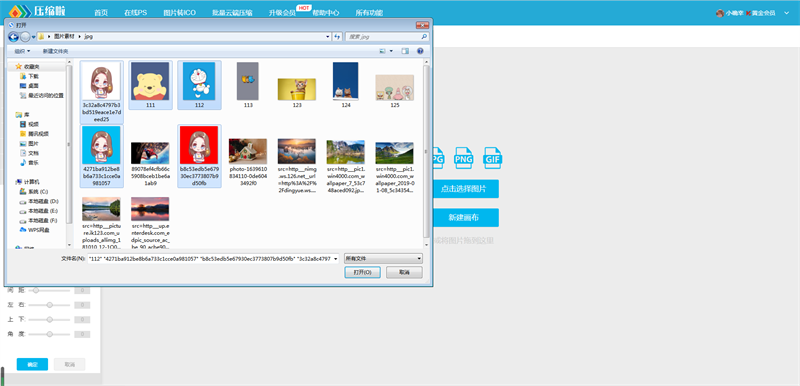Open the dialog help question-mark icon
The width and height of the screenshot is (800, 386).
coord(420,51)
